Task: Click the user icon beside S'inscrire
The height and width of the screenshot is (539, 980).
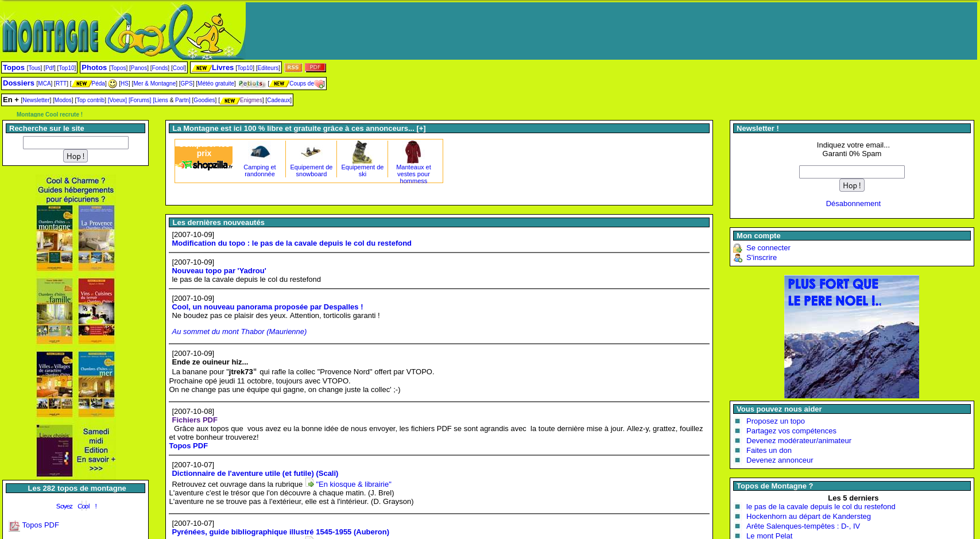Action: point(738,258)
